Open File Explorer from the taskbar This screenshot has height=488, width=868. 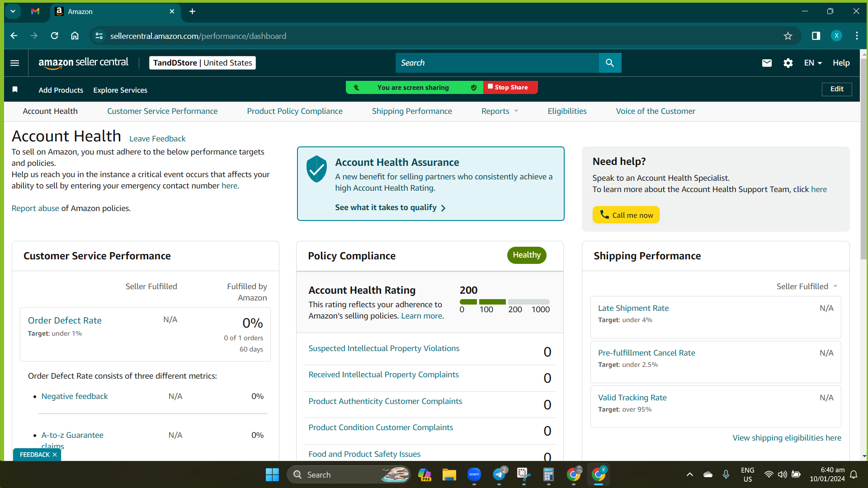coord(449,475)
